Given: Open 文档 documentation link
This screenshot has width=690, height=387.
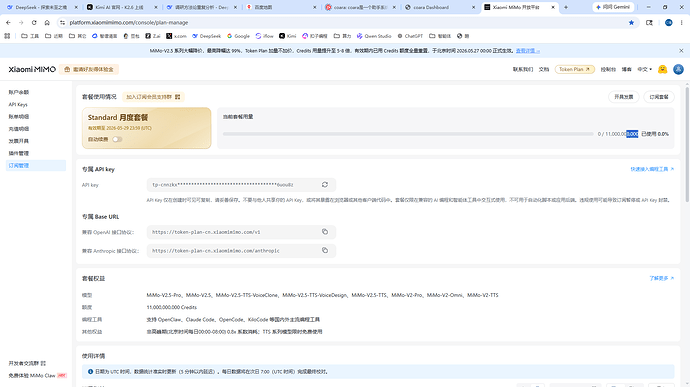Looking at the screenshot, I should coord(544,69).
